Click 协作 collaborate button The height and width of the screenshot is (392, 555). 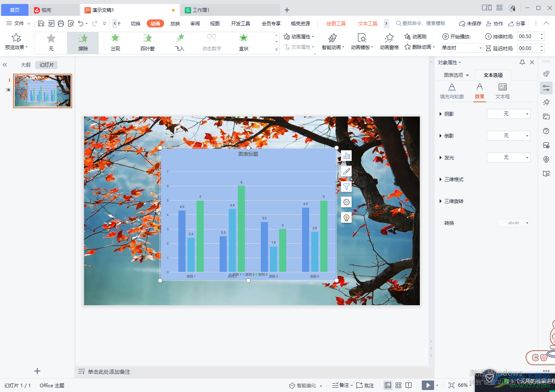coord(495,23)
